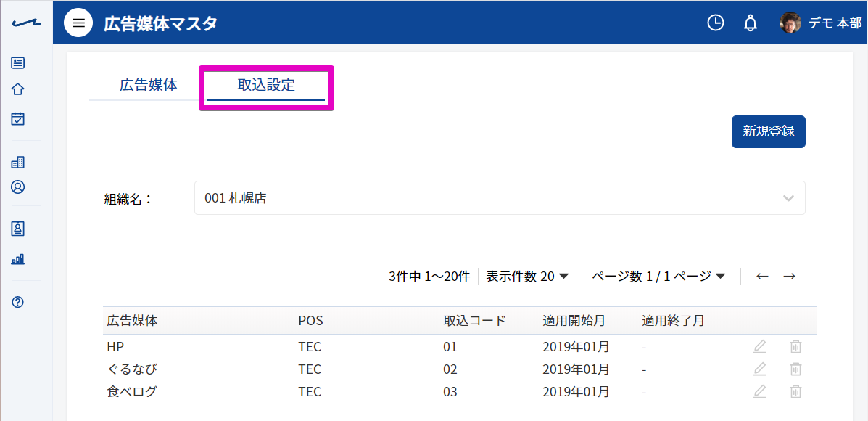Open the hamburger menu button
The width and height of the screenshot is (868, 421).
point(78,23)
